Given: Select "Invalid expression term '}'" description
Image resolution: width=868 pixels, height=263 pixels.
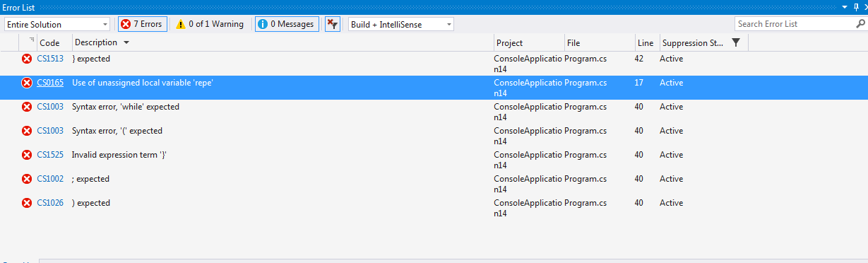Looking at the screenshot, I should [x=119, y=155].
